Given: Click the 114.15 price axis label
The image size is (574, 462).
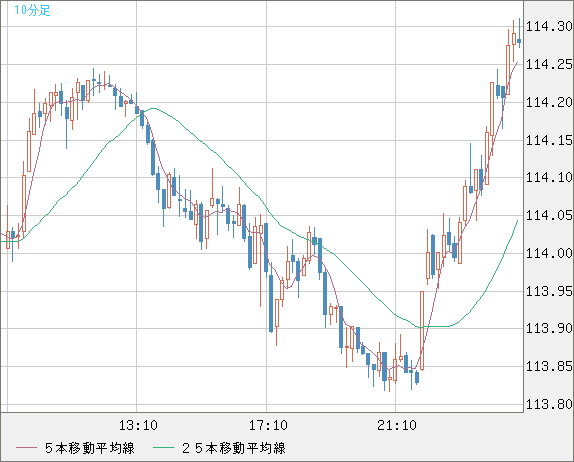Looking at the screenshot, I should [549, 140].
